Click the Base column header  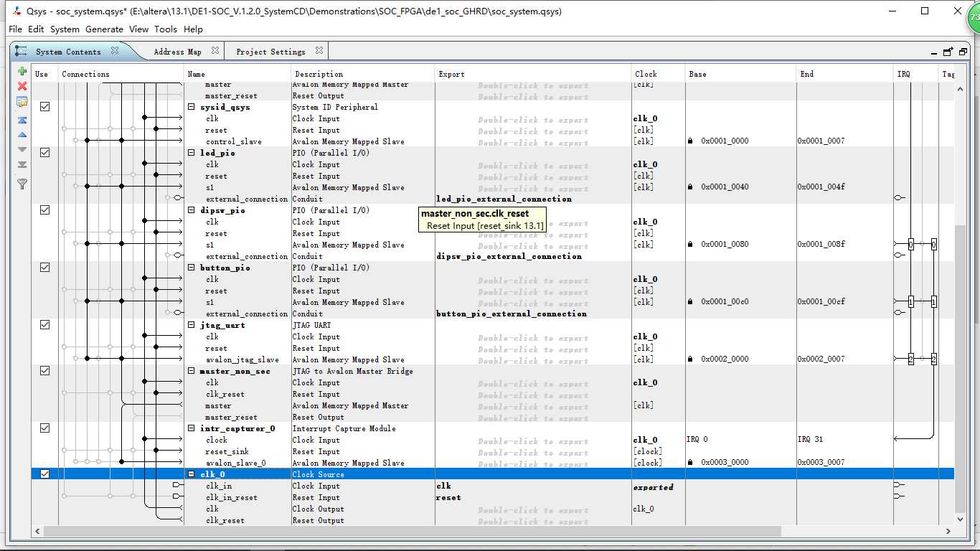740,74
